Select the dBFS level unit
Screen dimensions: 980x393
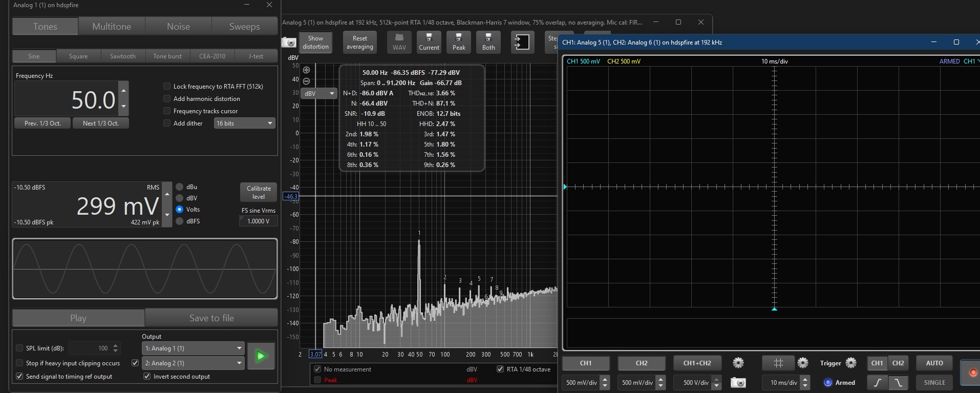pyautogui.click(x=180, y=221)
